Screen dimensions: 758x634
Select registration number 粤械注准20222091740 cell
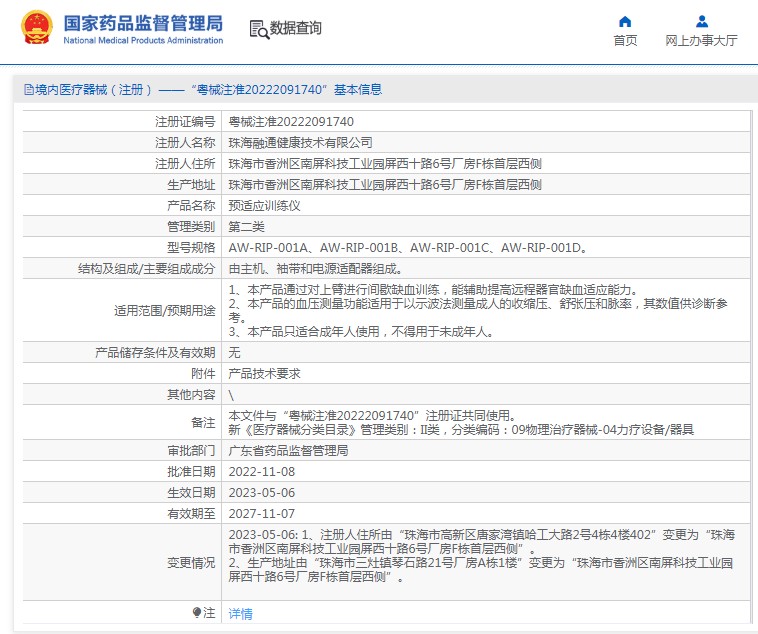point(291,121)
